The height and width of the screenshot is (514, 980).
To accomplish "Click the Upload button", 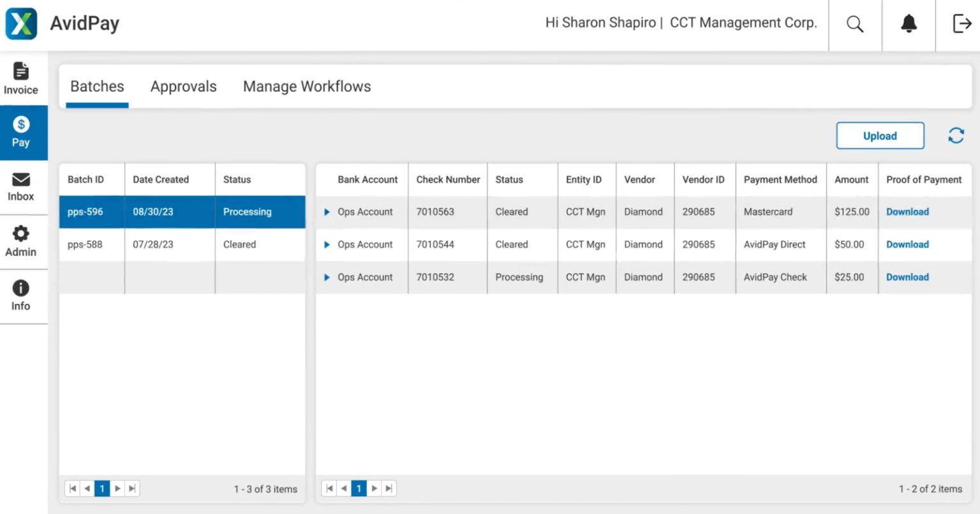I will tap(880, 136).
